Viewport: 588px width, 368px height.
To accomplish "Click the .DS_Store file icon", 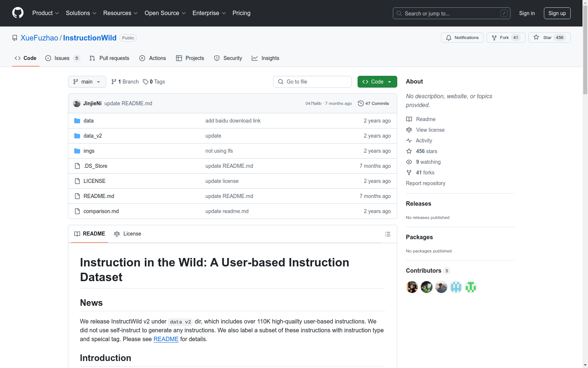I will pos(77,166).
